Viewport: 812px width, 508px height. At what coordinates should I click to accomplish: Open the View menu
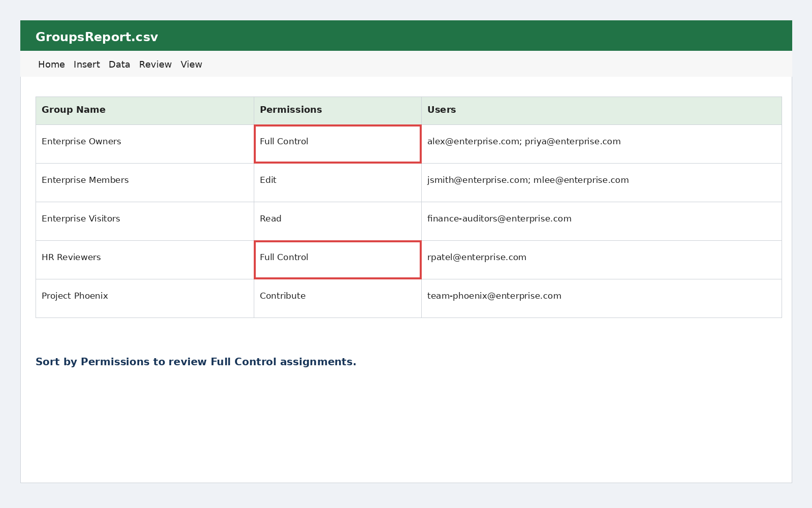(x=191, y=65)
